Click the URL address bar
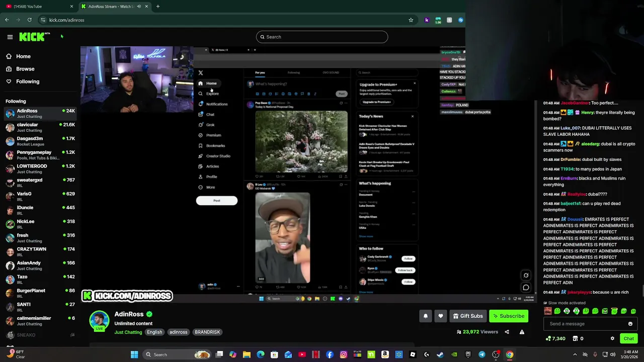 pos(226,20)
